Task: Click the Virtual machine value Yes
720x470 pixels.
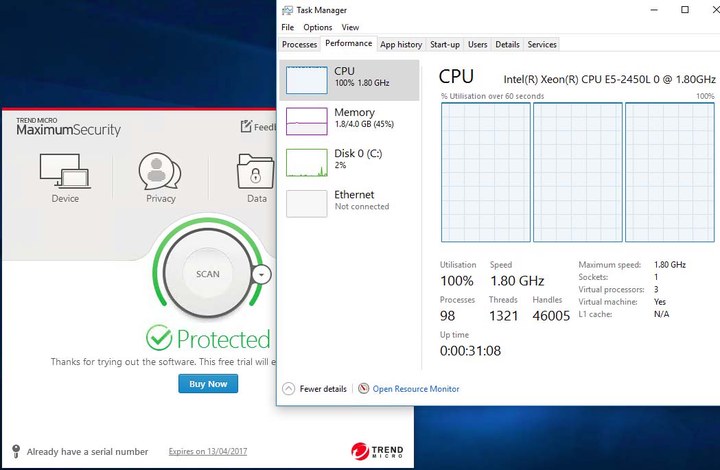Action: 660,302
